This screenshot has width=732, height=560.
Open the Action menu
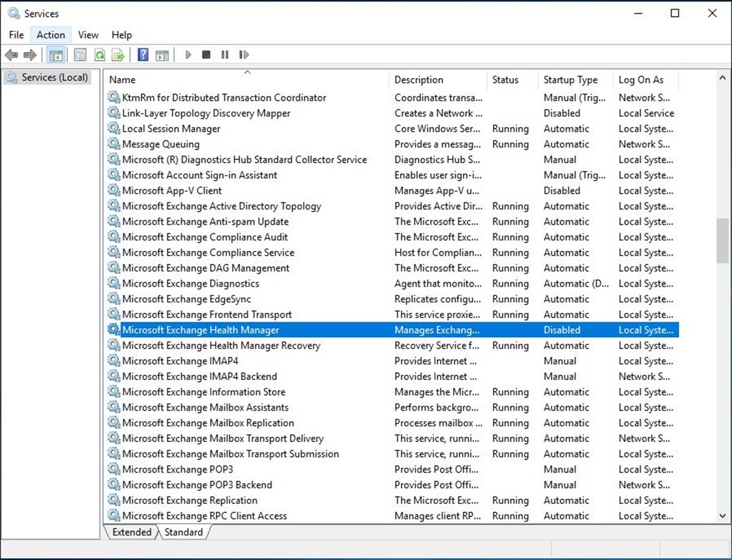pyautogui.click(x=51, y=35)
